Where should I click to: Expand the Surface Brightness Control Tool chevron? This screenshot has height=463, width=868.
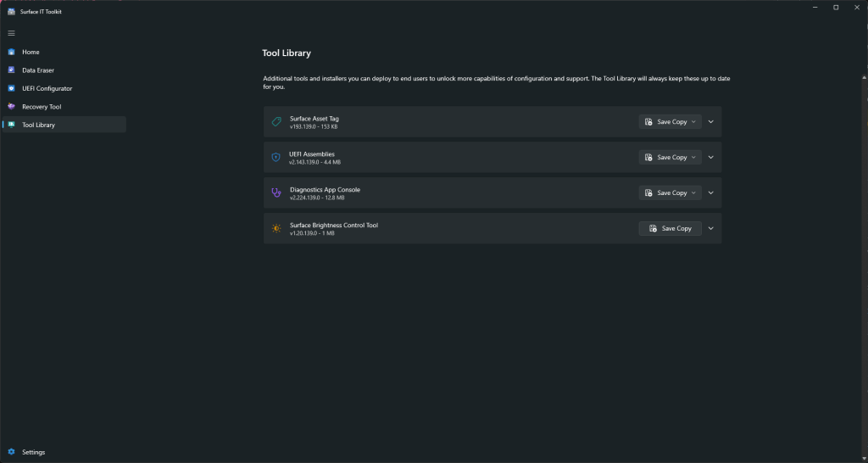coord(711,229)
